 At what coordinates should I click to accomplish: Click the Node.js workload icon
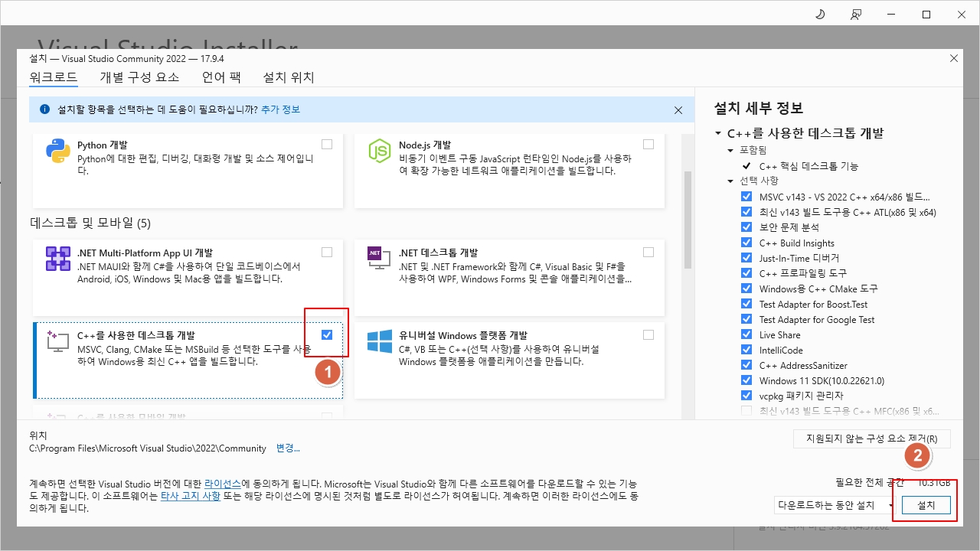pyautogui.click(x=380, y=151)
